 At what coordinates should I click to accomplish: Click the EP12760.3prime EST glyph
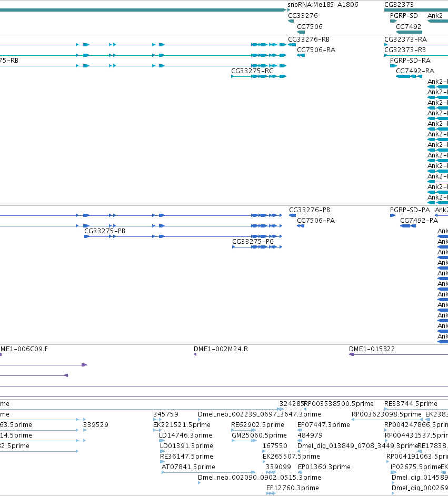pyautogui.click(x=271, y=493)
